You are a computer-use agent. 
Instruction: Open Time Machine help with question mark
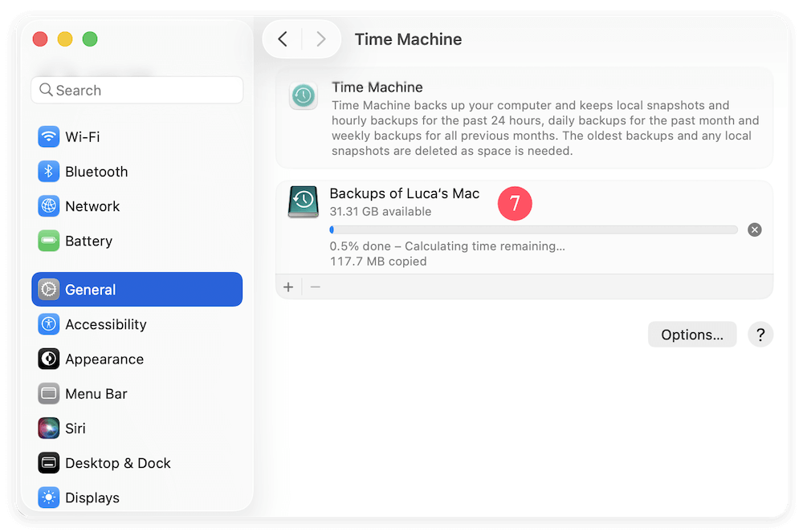pos(760,335)
